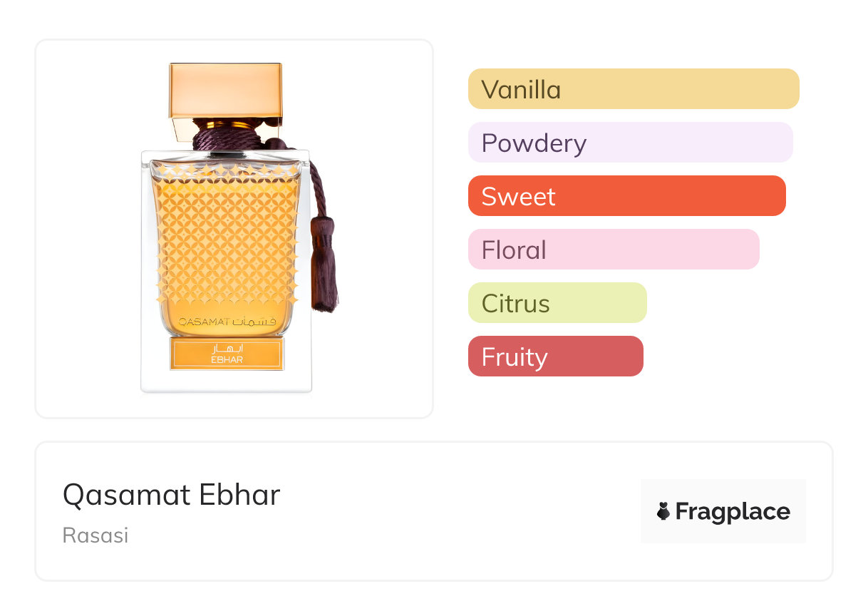The image size is (868, 616).
Task: Select the Powdery accord bar
Action: pyautogui.click(x=630, y=143)
